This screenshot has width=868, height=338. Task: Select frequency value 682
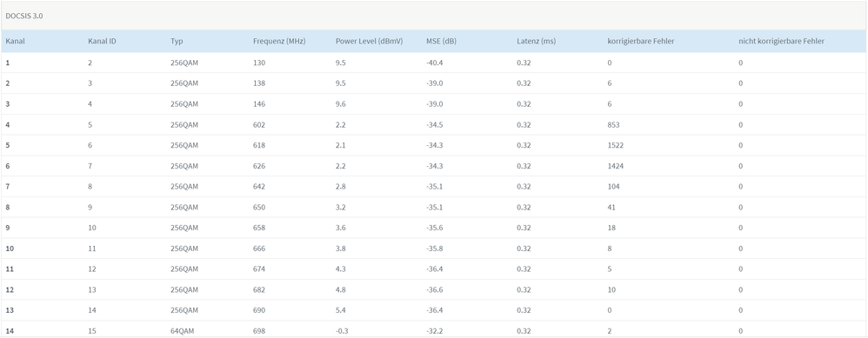[x=259, y=290]
